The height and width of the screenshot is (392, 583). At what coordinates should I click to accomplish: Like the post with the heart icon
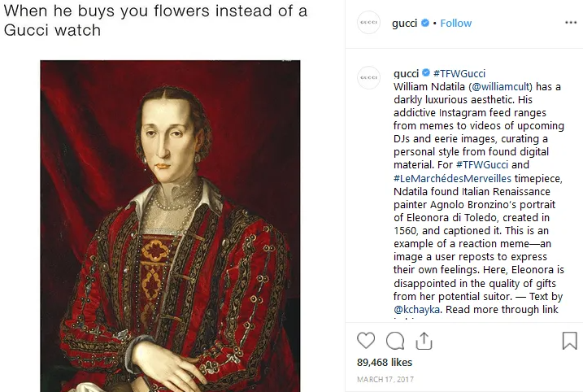tap(367, 341)
